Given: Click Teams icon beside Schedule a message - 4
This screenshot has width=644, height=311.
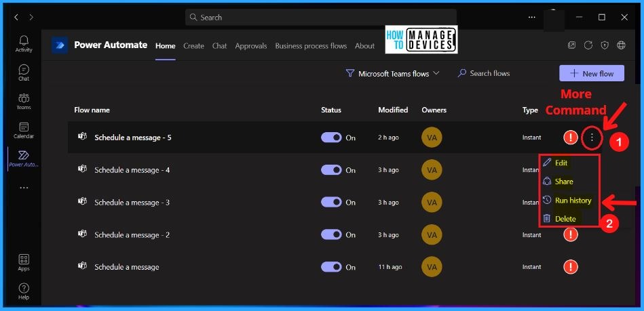Looking at the screenshot, I should [83, 169].
